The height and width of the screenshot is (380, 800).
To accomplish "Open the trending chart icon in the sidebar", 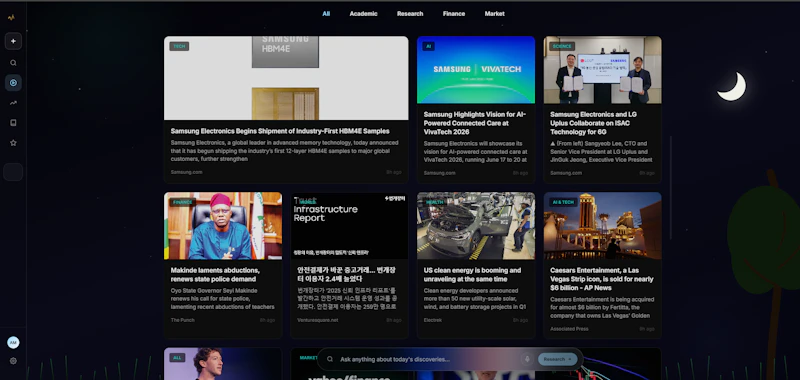I will pos(13,103).
